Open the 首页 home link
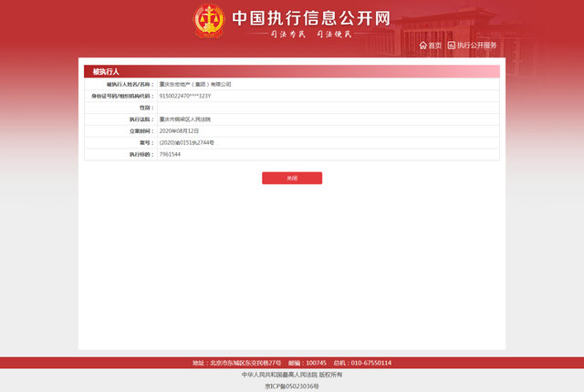The height and width of the screenshot is (392, 584). click(435, 45)
